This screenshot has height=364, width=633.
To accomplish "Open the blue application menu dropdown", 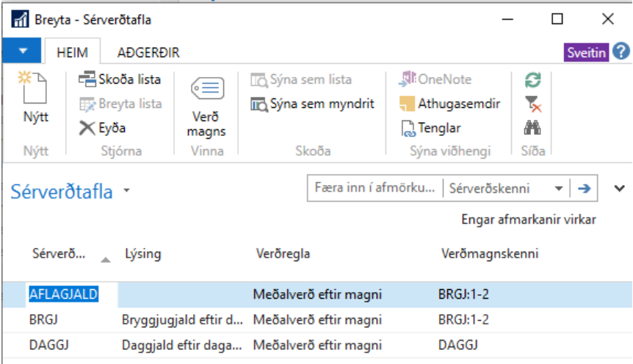I will point(23,51).
